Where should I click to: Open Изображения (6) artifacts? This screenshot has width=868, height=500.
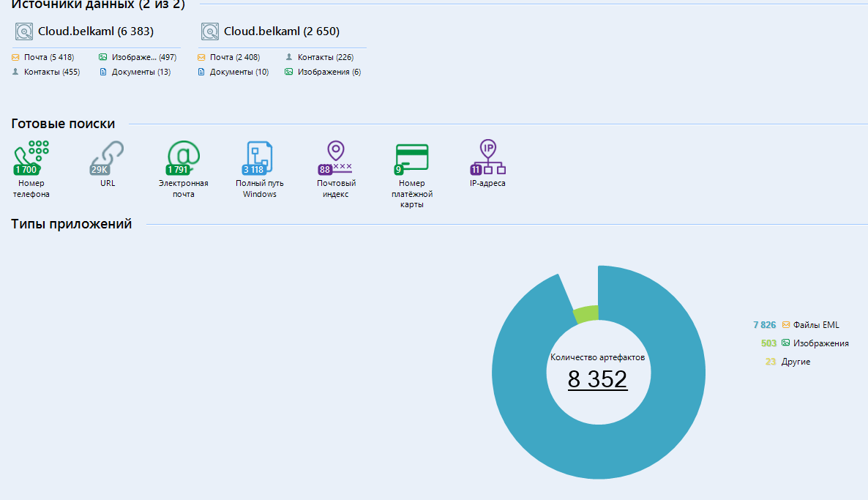click(x=329, y=72)
